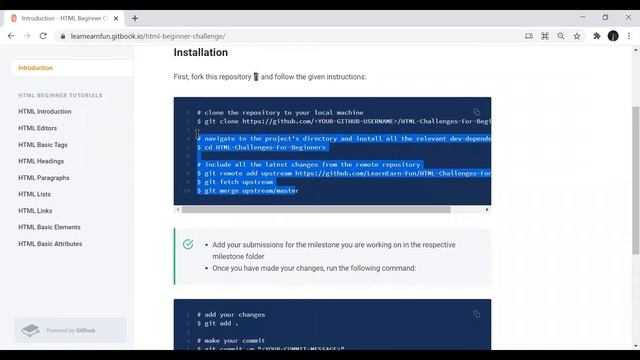Click the GitBook logo icon
The height and width of the screenshot is (360, 640).
tap(31, 330)
